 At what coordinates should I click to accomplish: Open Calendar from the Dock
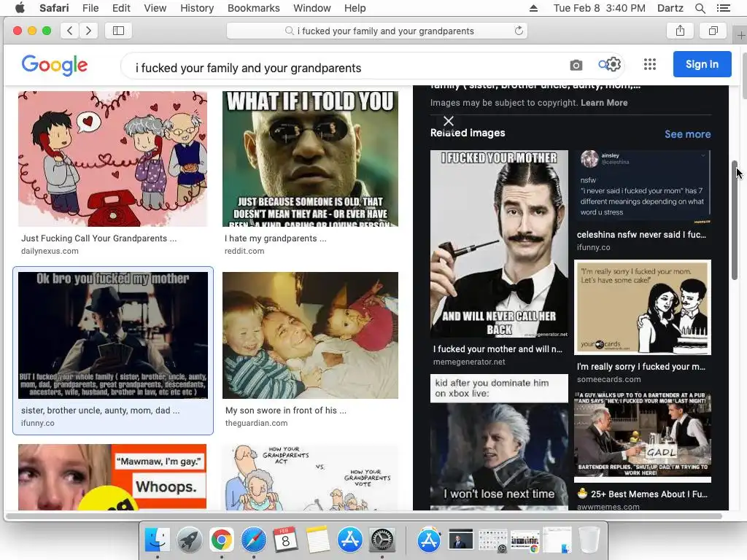286,540
